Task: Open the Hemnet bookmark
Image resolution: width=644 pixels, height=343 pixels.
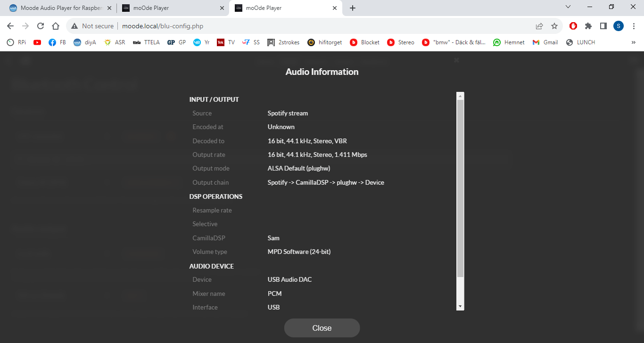Action: tap(509, 42)
